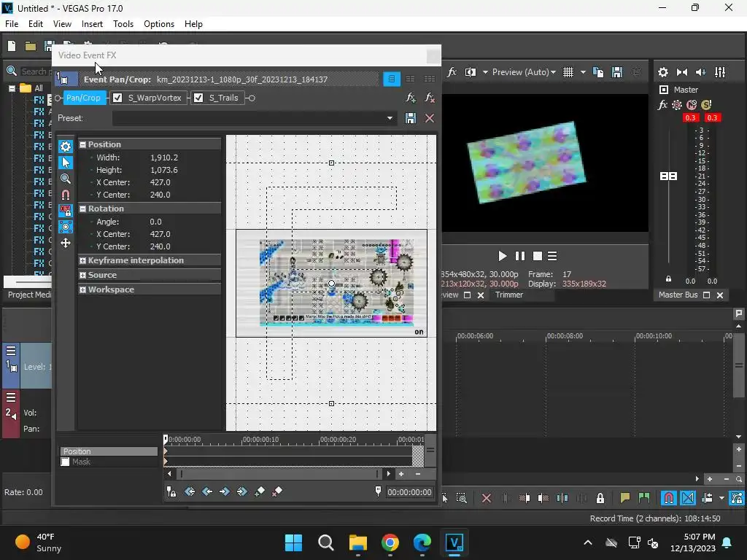Select the Normal Edit arrow tool in Pan/Crop
The height and width of the screenshot is (560, 747).
[65, 163]
